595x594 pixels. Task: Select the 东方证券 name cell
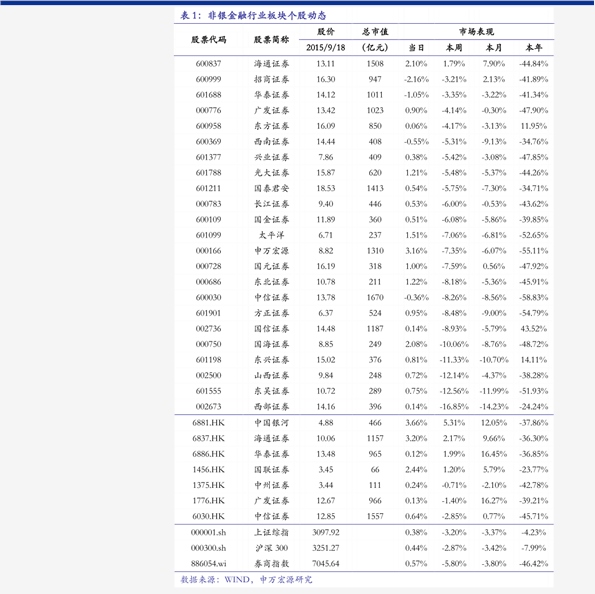point(271,126)
